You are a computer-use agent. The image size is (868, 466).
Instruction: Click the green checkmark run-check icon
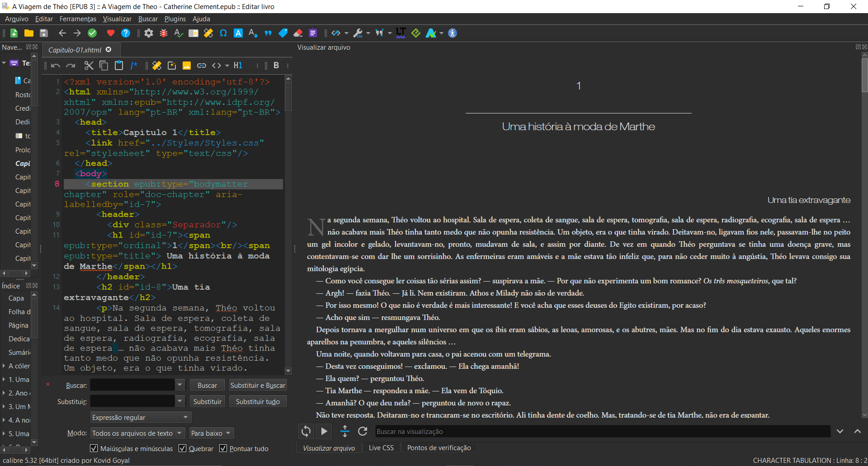(x=92, y=33)
